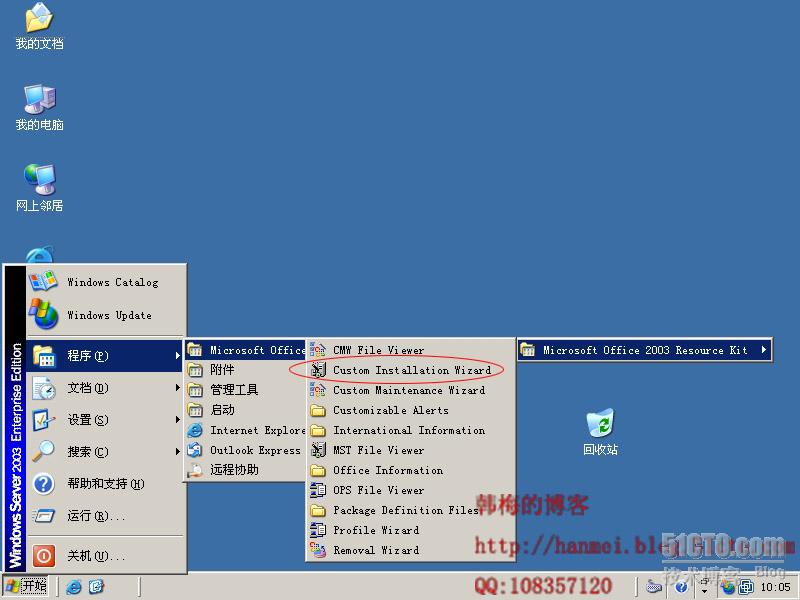Screen dimensions: 800x600
Task: Click the MST File Viewer icon
Action: (318, 450)
